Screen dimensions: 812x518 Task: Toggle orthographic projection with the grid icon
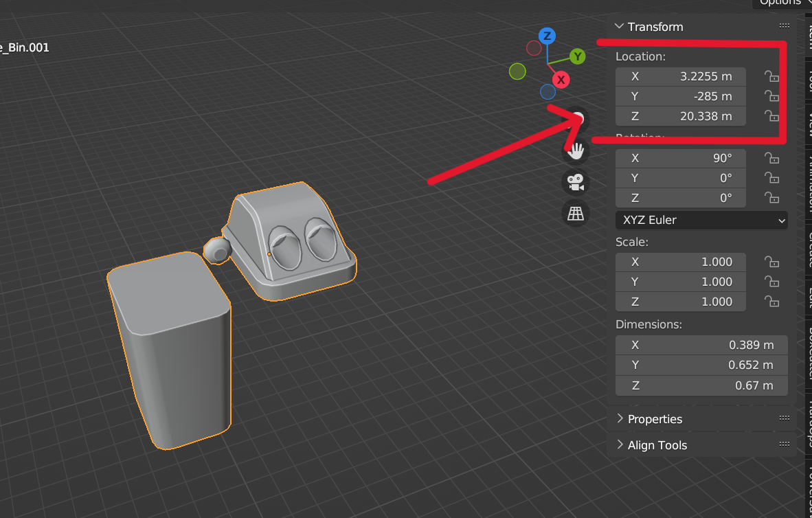pos(576,213)
